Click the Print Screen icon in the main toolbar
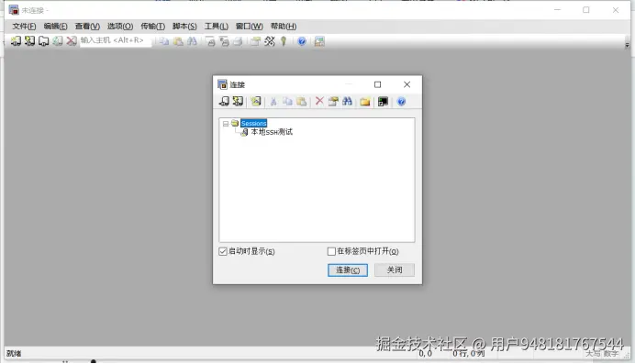635x364 pixels. pyautogui.click(x=210, y=41)
